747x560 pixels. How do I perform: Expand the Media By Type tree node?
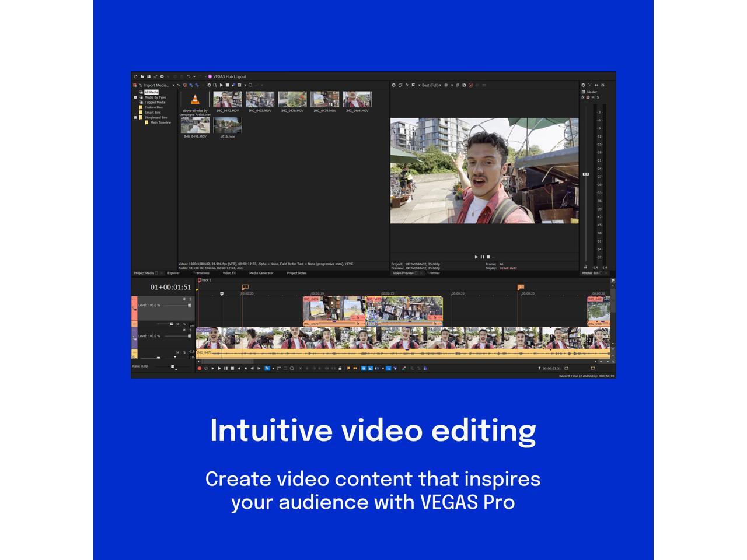coord(135,97)
